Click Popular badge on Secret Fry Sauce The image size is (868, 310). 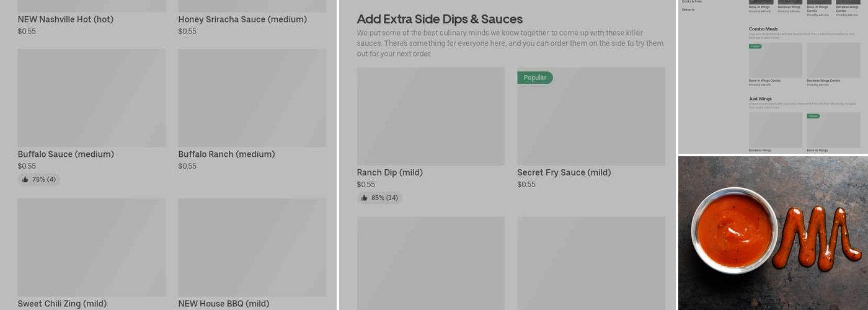(534, 77)
